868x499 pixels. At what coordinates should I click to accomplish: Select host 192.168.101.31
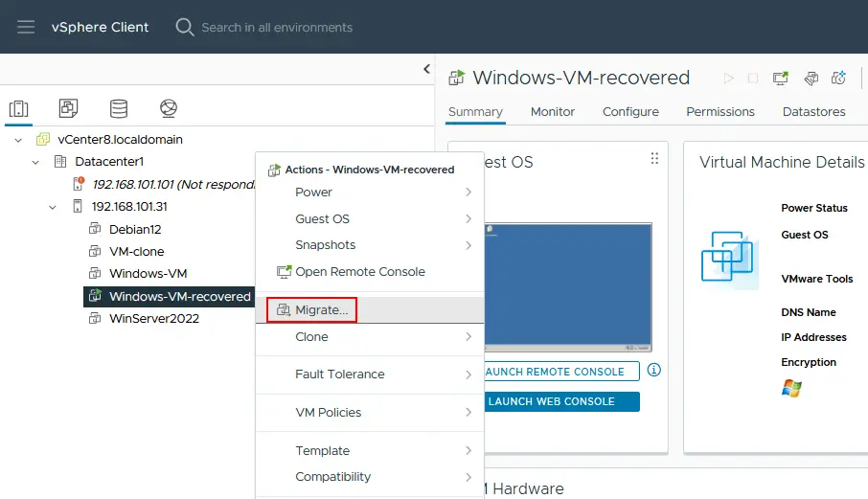tap(129, 206)
